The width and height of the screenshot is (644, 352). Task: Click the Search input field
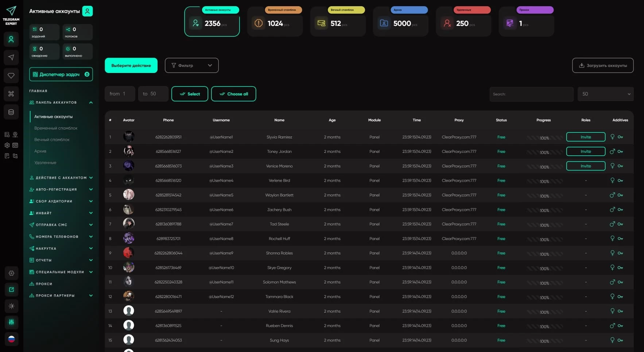coord(531,94)
